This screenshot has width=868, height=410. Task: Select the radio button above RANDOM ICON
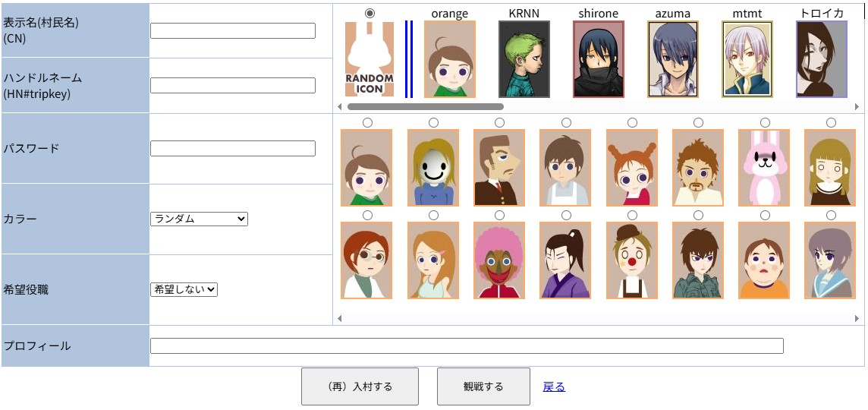pos(370,13)
